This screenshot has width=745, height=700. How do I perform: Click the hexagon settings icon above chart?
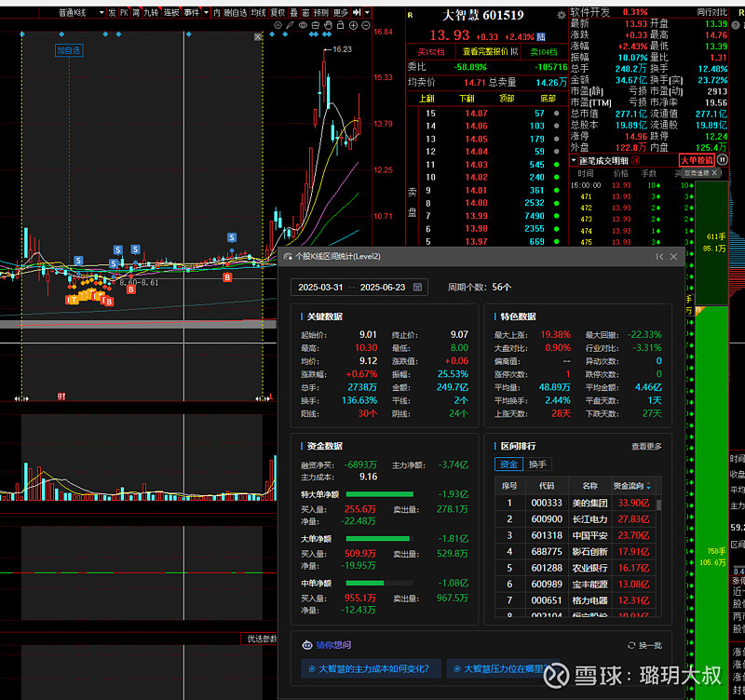pyautogui.click(x=278, y=26)
